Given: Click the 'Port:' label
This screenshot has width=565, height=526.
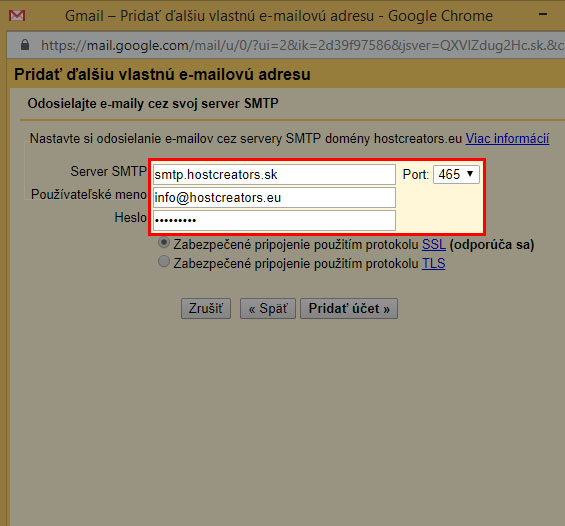Looking at the screenshot, I should [415, 174].
